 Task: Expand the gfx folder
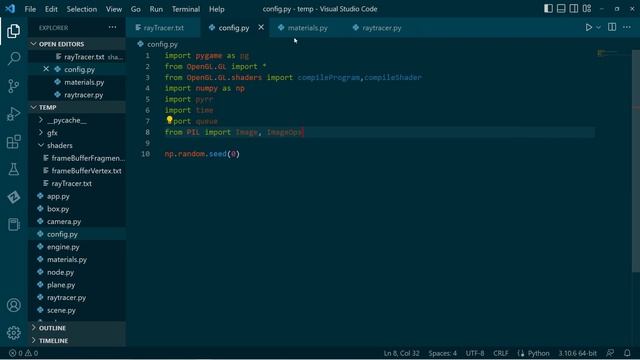tap(77, 133)
